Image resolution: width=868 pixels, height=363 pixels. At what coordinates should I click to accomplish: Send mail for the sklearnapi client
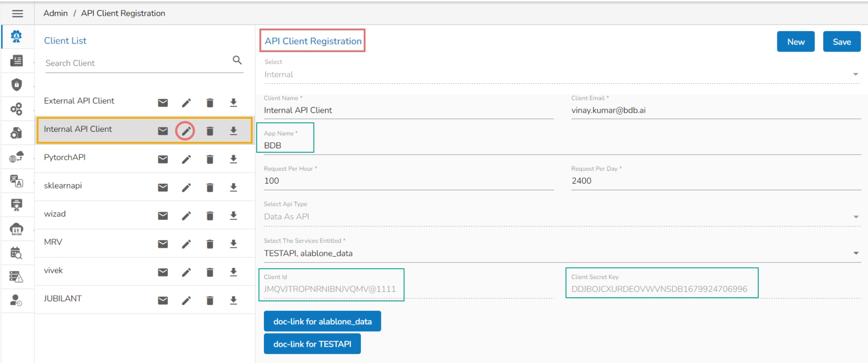click(163, 188)
